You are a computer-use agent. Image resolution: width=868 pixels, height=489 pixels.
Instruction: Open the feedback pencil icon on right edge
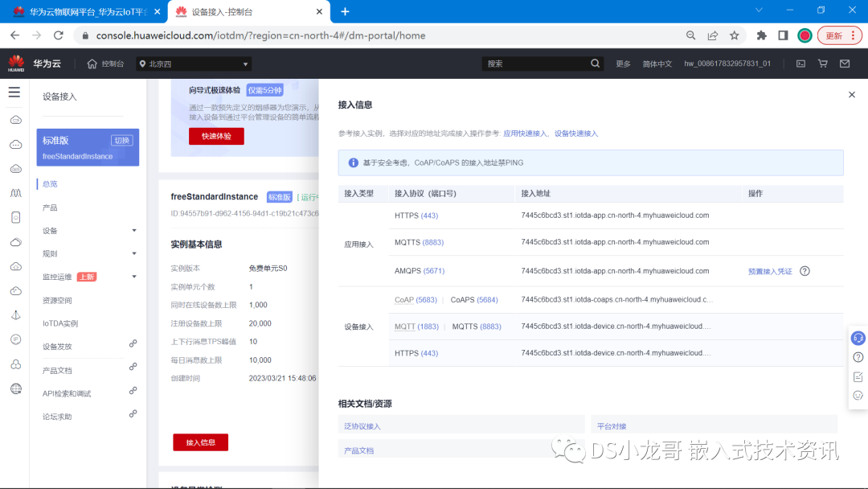[858, 376]
